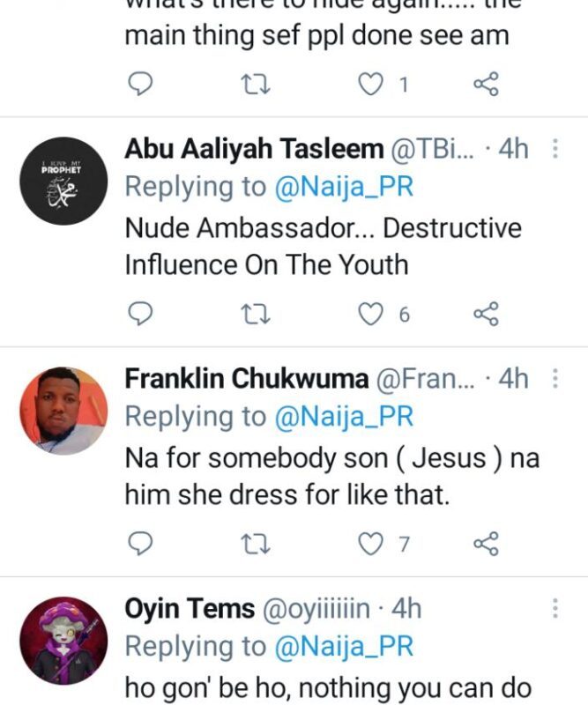
Task: Reply to Abu Aaliyah Tasleem's tweet
Action: coord(141,313)
